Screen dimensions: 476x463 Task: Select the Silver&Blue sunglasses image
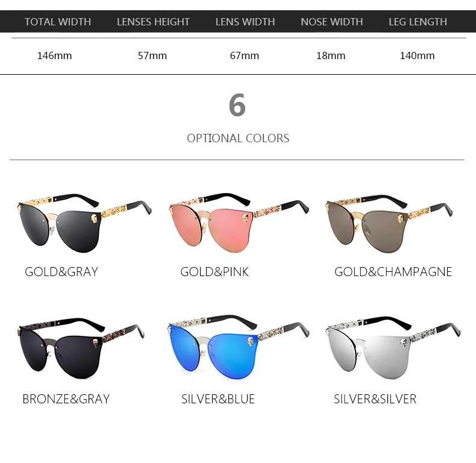[x=239, y=348]
